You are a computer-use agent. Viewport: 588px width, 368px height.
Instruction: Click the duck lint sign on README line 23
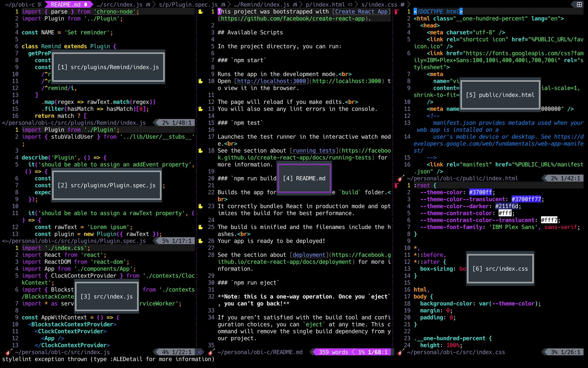click(x=200, y=206)
